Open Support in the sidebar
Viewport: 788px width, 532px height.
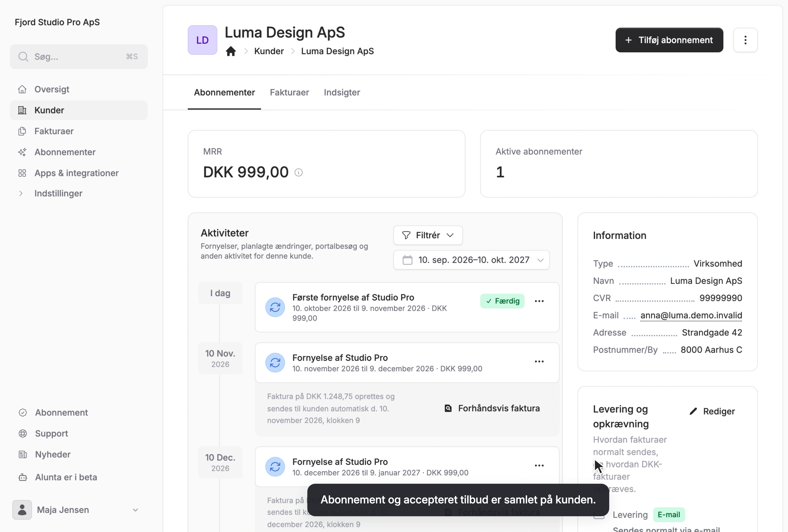click(x=79, y=434)
